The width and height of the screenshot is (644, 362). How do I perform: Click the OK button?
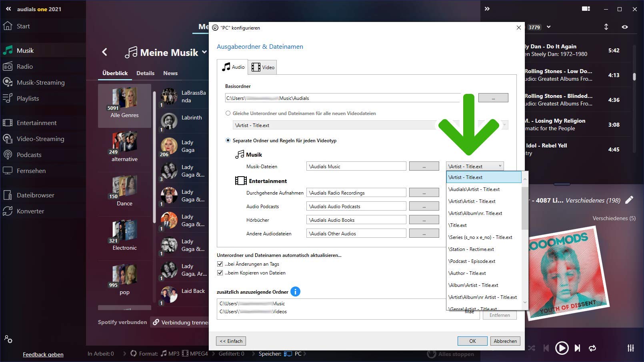click(x=472, y=341)
